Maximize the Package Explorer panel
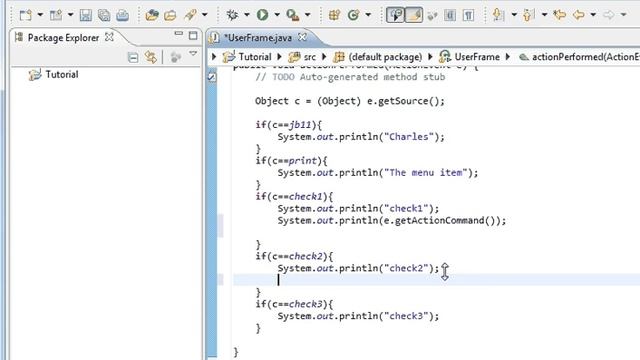The width and height of the screenshot is (640, 360). [x=193, y=36]
